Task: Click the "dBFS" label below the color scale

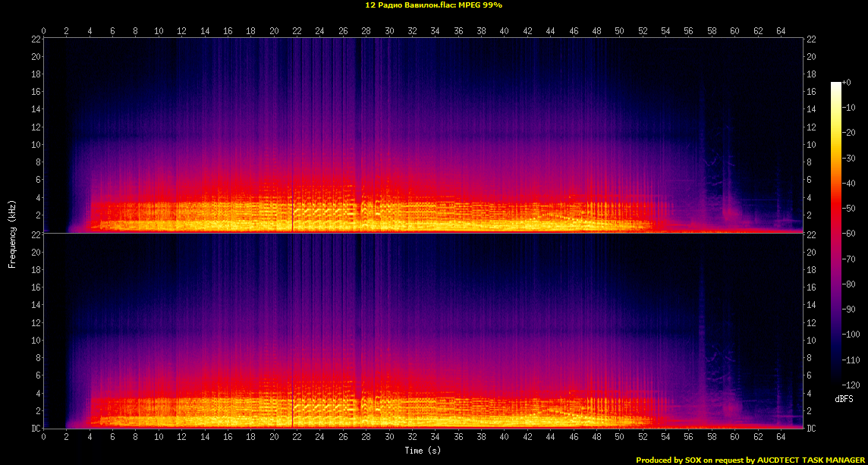Action: coord(844,399)
